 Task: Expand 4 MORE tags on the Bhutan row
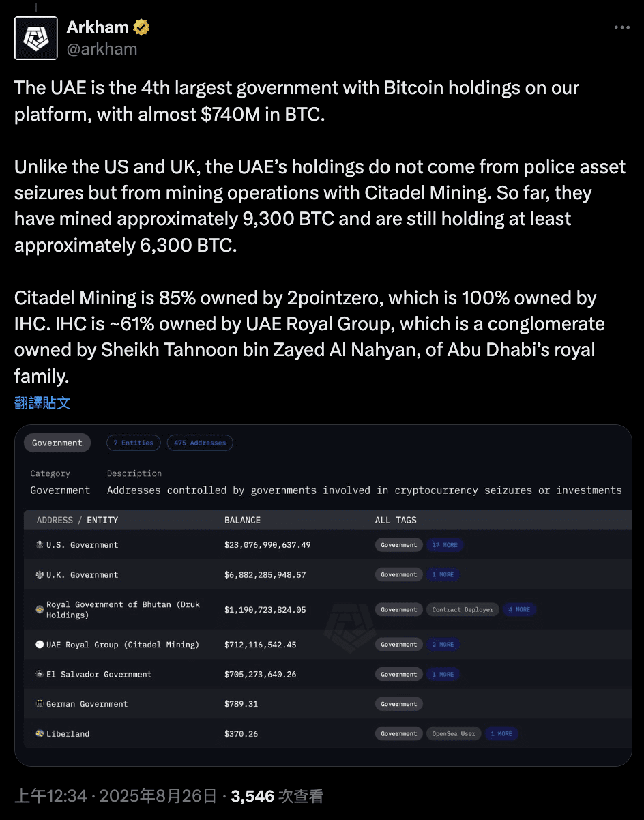[x=519, y=610]
